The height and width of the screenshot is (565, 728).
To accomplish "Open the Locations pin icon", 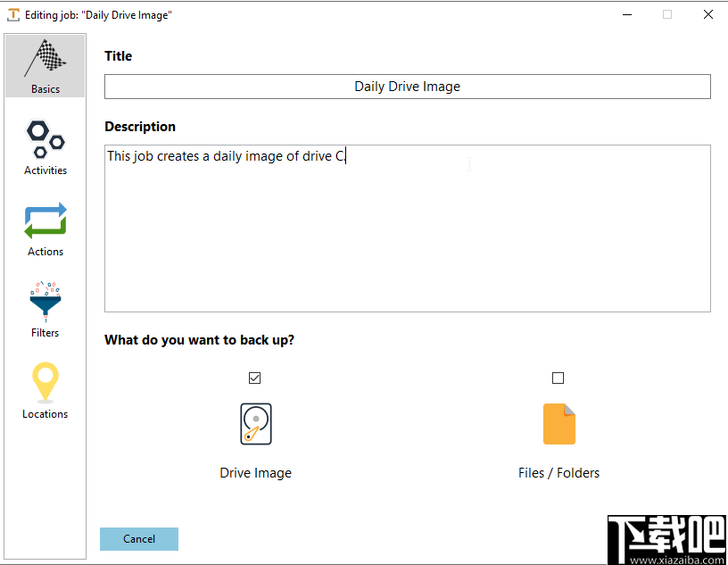I will click(x=45, y=383).
